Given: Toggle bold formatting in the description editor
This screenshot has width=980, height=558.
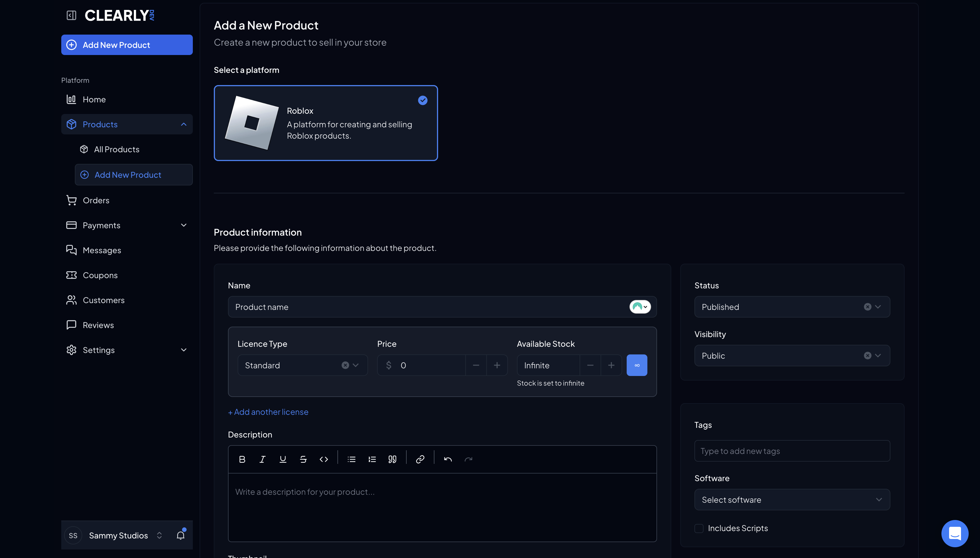Looking at the screenshot, I should click(242, 459).
